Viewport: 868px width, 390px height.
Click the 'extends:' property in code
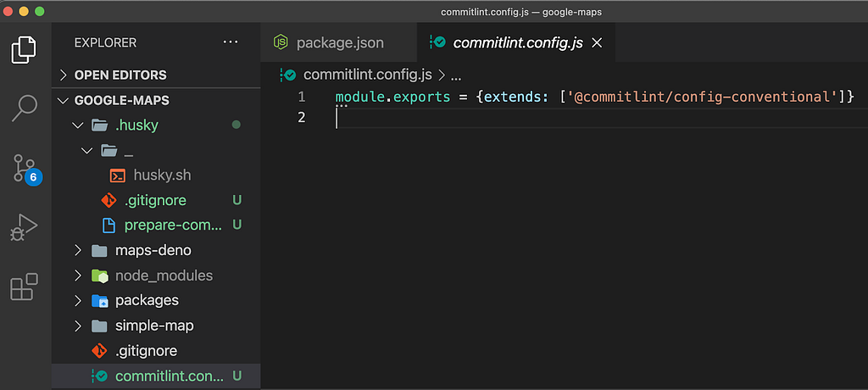[516, 97]
